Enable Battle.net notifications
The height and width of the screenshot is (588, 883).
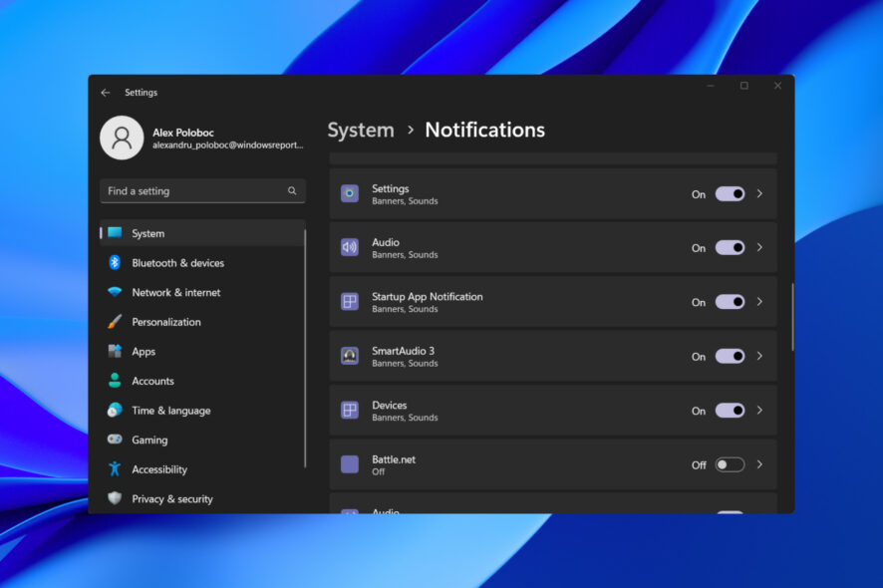[x=729, y=464]
